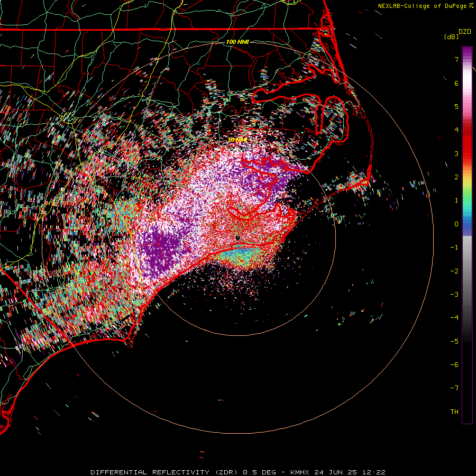
Task: Click the -5 tick label on the scale
Action: click(x=454, y=342)
